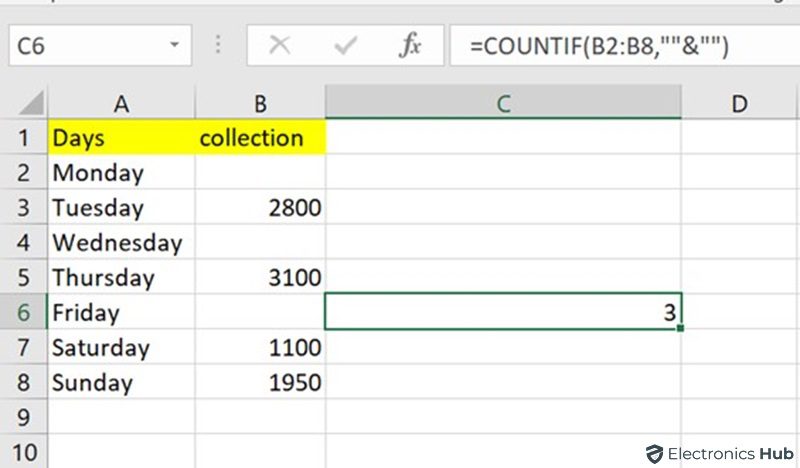
Task: Select row 6 header
Action: pos(23,312)
